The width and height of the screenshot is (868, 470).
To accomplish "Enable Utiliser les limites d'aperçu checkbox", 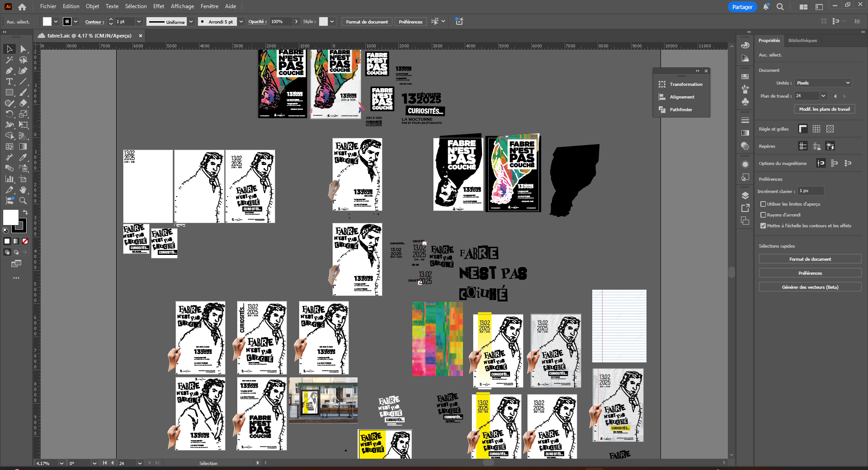I will point(763,204).
